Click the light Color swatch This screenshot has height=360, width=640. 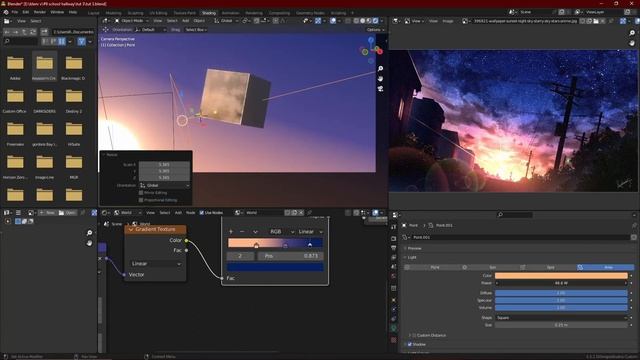click(x=561, y=276)
